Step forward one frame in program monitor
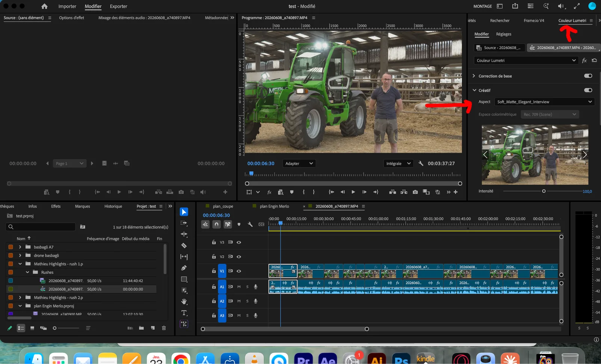 pyautogui.click(x=364, y=192)
